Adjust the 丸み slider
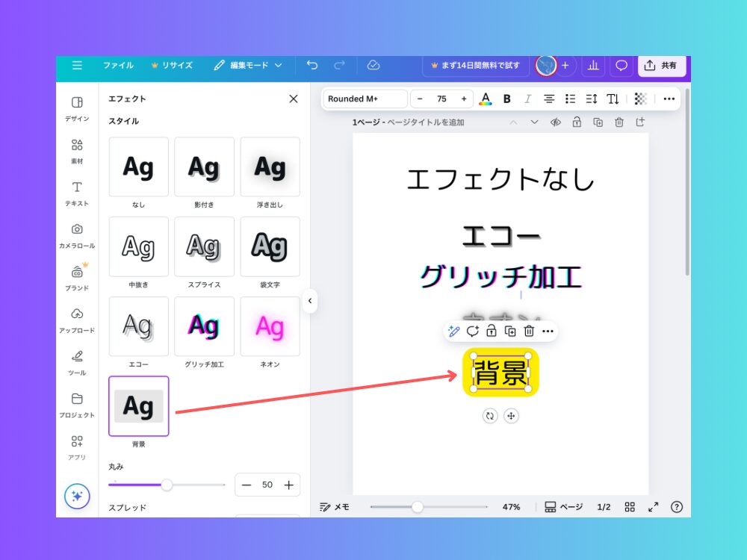The image size is (747, 560). [167, 485]
